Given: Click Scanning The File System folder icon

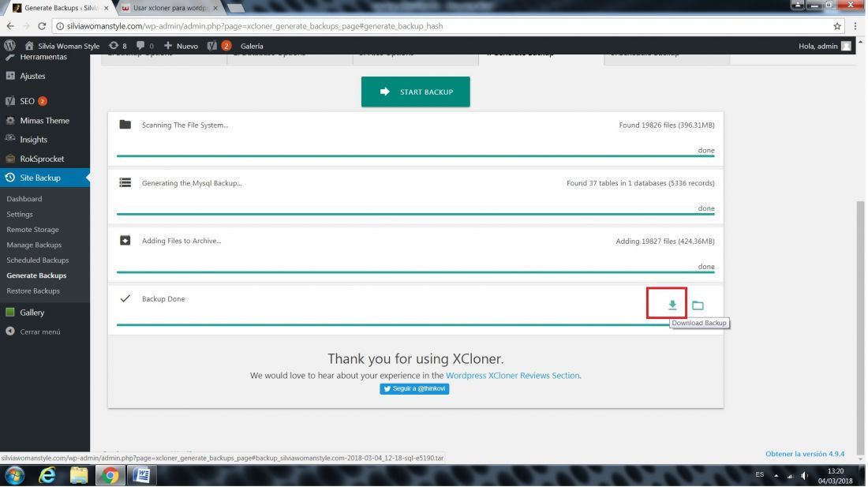Looking at the screenshot, I should (125, 125).
